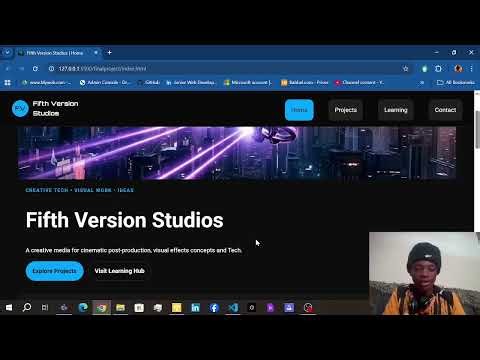Open the green shield extension icon

pyautogui.click(x=424, y=69)
